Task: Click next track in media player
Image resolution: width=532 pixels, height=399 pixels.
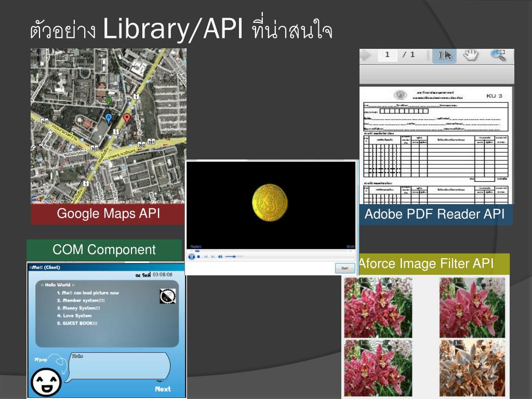Action: pos(212,257)
